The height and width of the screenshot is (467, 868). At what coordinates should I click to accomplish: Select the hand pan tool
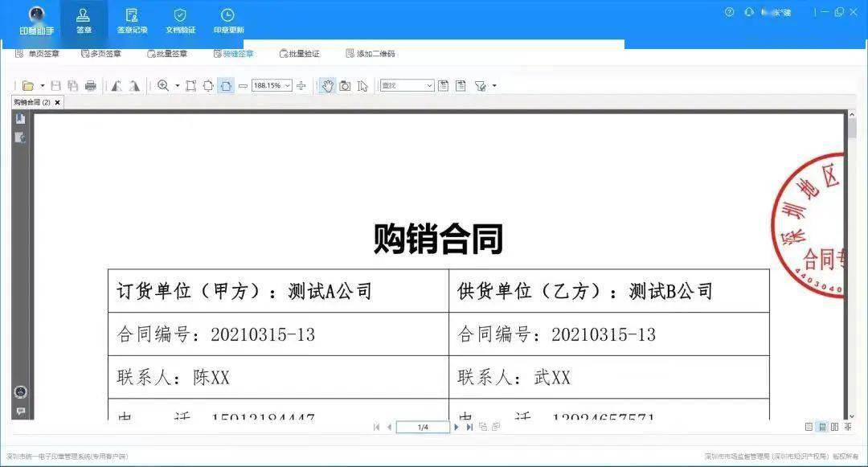[x=328, y=85]
